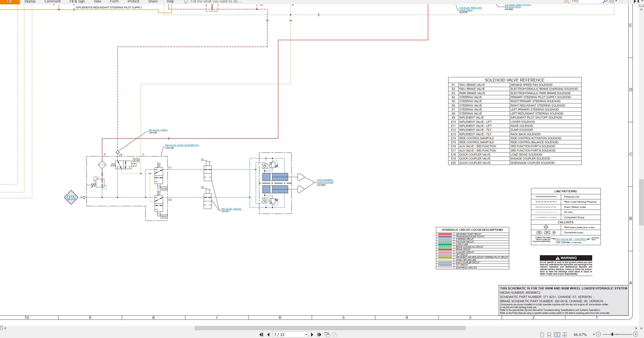Click the zoom in plus button
The width and height of the screenshot is (644, 338).
click(x=635, y=334)
